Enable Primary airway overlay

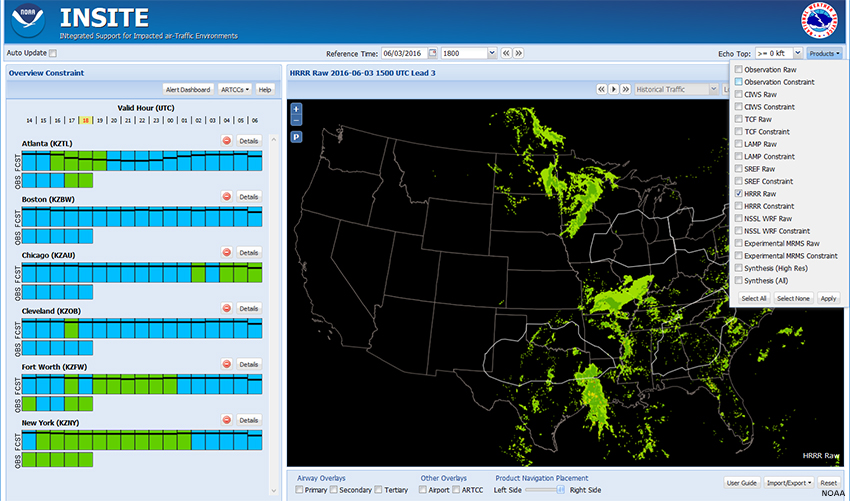[x=299, y=490]
